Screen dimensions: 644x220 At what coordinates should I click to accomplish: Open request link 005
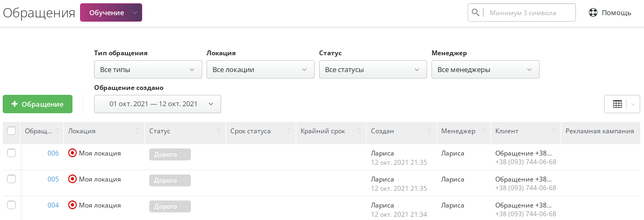[x=53, y=179]
